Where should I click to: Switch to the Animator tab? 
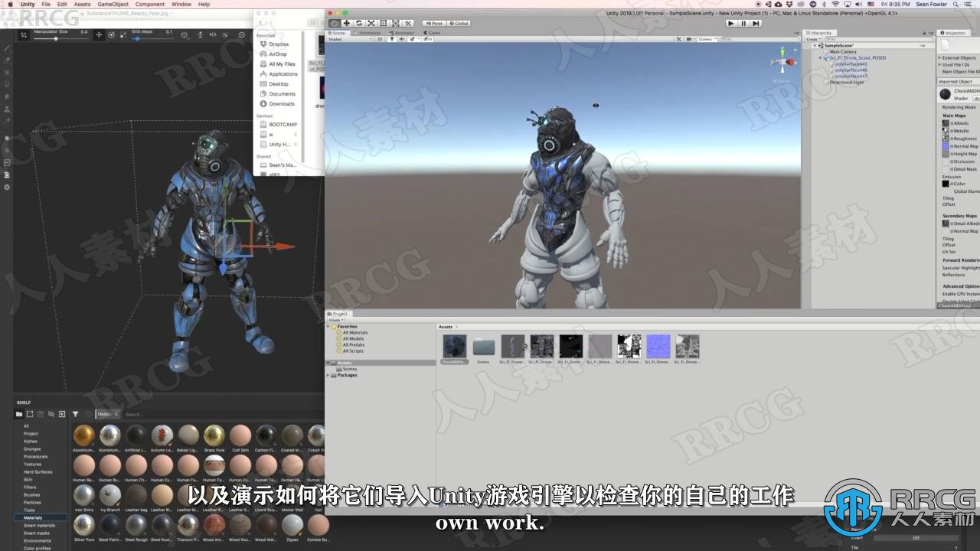(x=403, y=33)
